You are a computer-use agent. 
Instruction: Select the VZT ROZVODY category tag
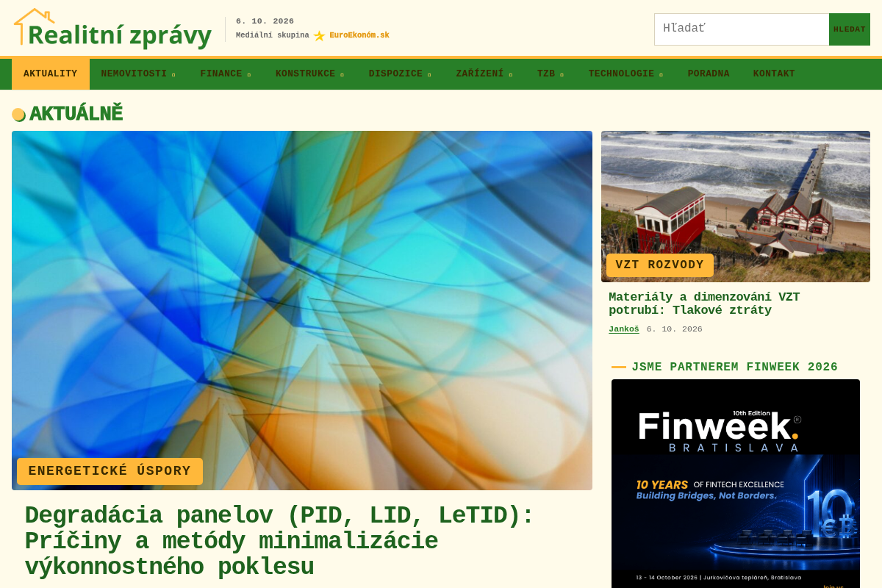pyautogui.click(x=660, y=265)
